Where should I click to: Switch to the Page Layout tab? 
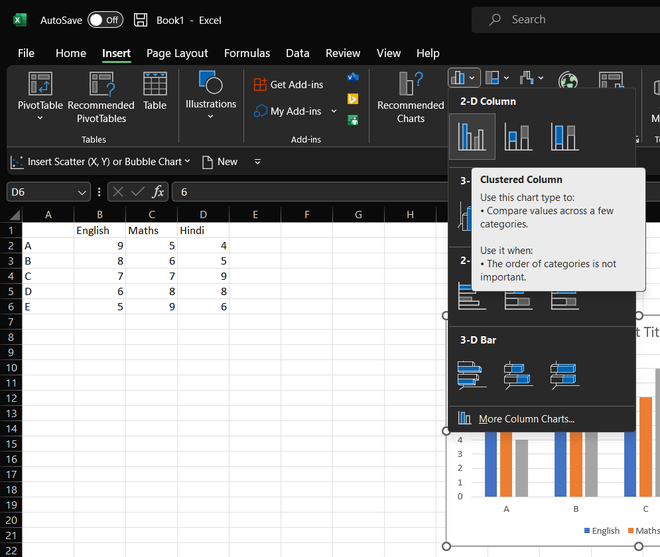point(177,53)
